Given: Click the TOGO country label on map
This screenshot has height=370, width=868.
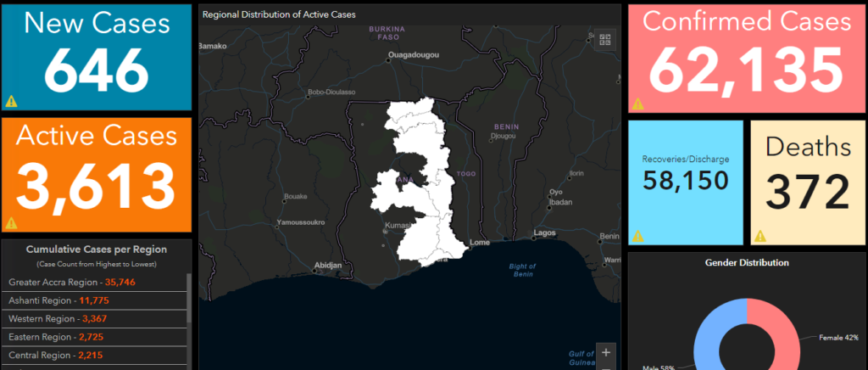Looking at the screenshot, I should (x=466, y=174).
